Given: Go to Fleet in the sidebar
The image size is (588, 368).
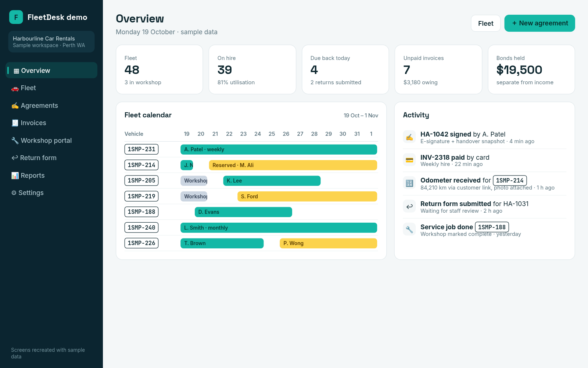Looking at the screenshot, I should pos(51,88).
